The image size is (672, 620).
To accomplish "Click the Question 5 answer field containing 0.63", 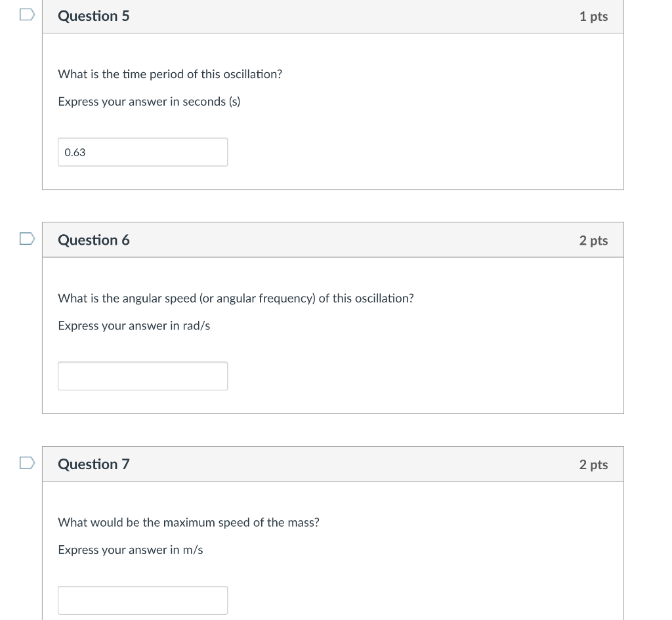I will pos(142,152).
